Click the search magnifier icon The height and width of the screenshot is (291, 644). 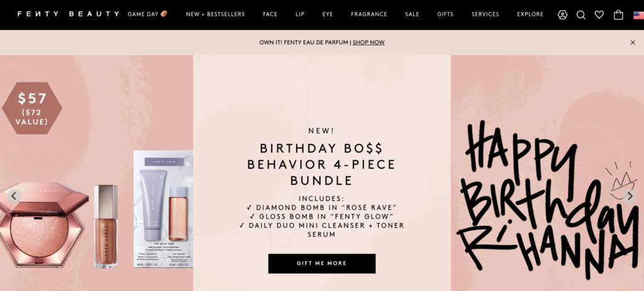click(580, 15)
